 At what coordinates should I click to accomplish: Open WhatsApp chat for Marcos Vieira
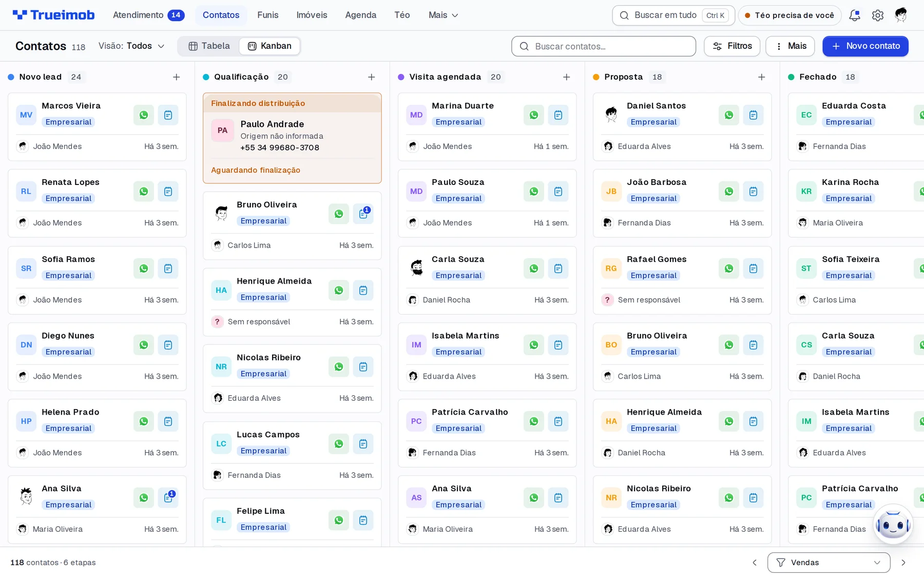[144, 115]
